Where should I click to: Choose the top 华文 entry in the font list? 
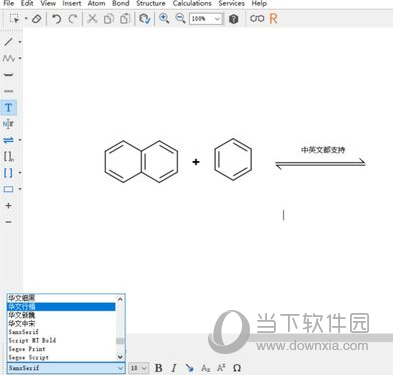pyautogui.click(x=61, y=298)
